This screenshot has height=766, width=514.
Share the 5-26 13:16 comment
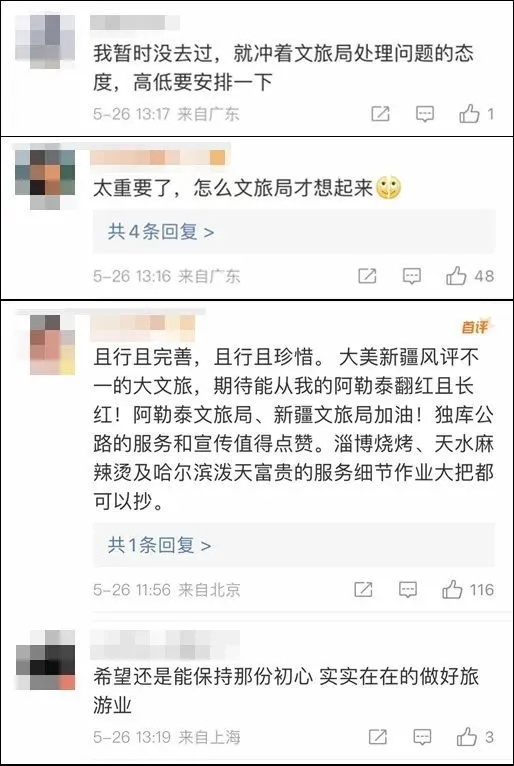[x=367, y=276]
